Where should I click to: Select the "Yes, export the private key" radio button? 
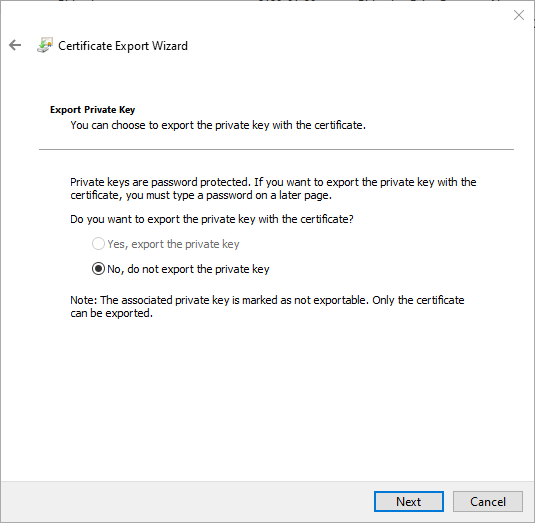[98, 244]
